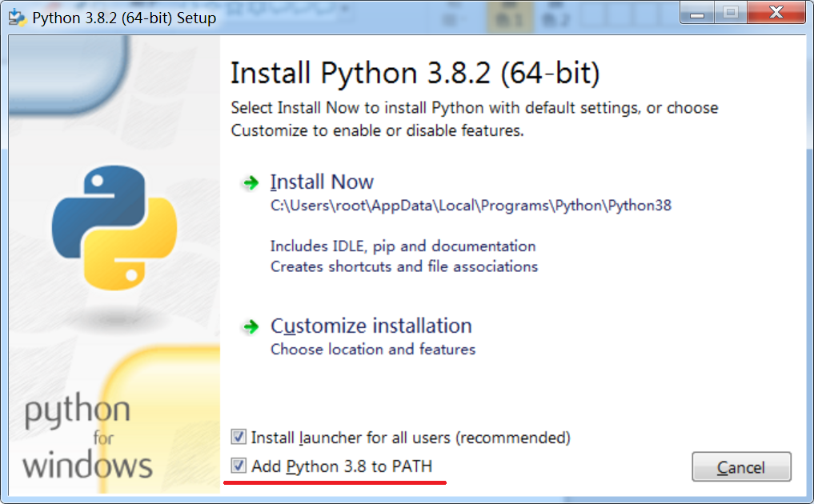
Task: Click the green arrow beside Customize installation
Action: 251,326
